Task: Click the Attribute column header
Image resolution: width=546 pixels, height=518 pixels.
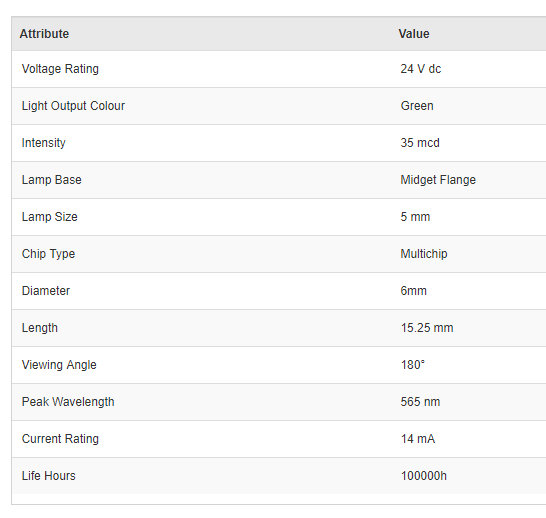Action: click(x=44, y=34)
